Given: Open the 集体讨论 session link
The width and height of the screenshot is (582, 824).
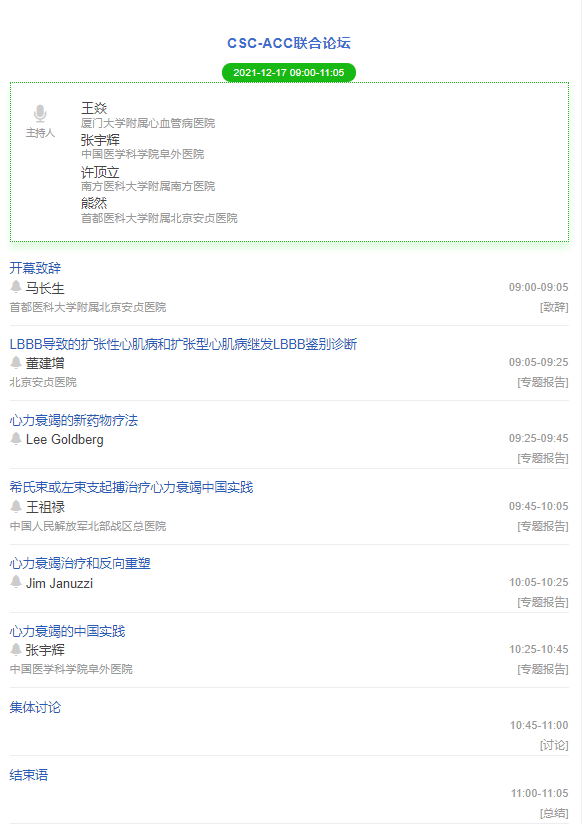Looking at the screenshot, I should tap(35, 707).
